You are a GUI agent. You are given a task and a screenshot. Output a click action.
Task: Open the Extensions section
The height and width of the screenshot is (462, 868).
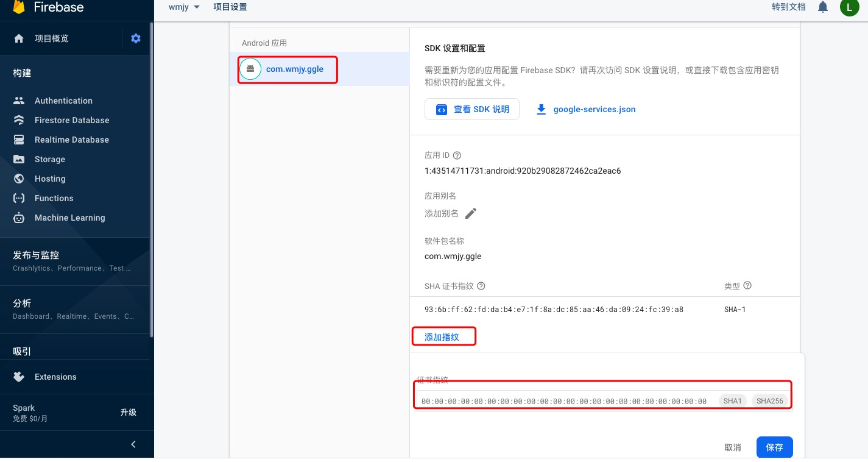tap(55, 377)
